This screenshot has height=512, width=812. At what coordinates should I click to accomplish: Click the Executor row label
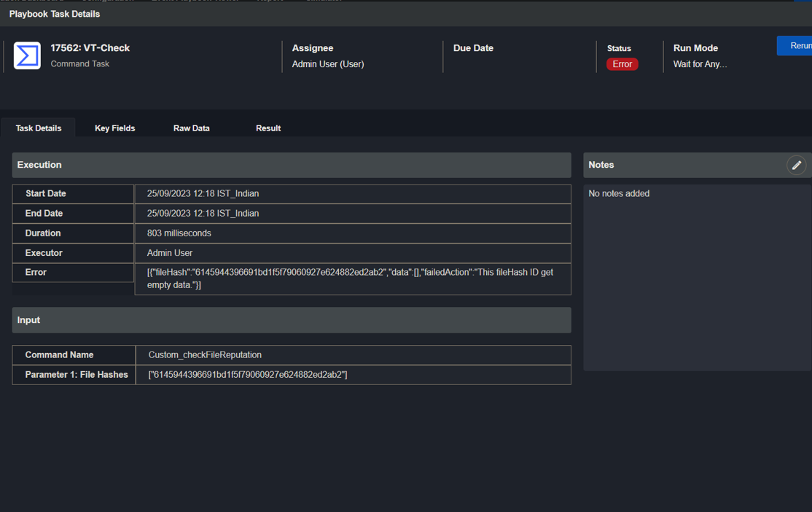[44, 253]
